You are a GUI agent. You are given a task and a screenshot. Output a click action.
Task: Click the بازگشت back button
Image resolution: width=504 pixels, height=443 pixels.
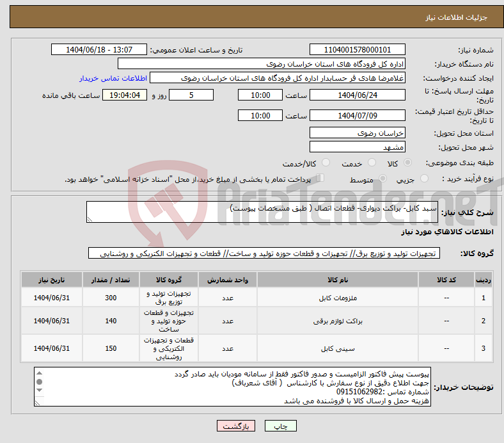click(x=236, y=426)
